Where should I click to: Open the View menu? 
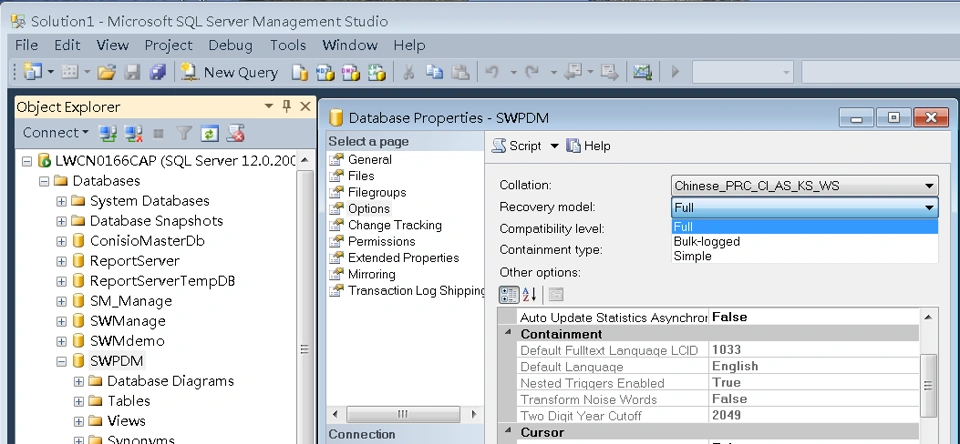[x=113, y=45]
